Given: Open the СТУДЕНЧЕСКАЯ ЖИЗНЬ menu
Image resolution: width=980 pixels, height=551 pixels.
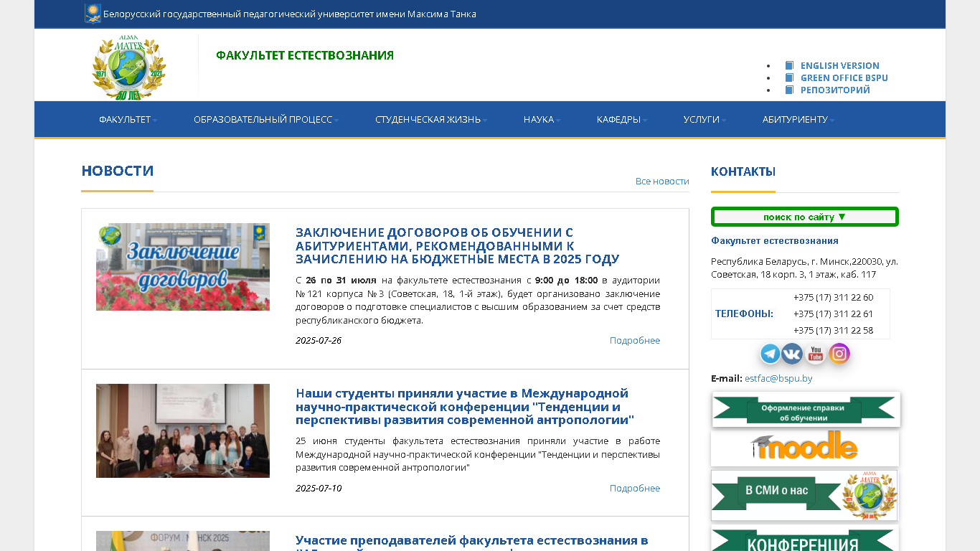Looking at the screenshot, I should click(x=431, y=119).
